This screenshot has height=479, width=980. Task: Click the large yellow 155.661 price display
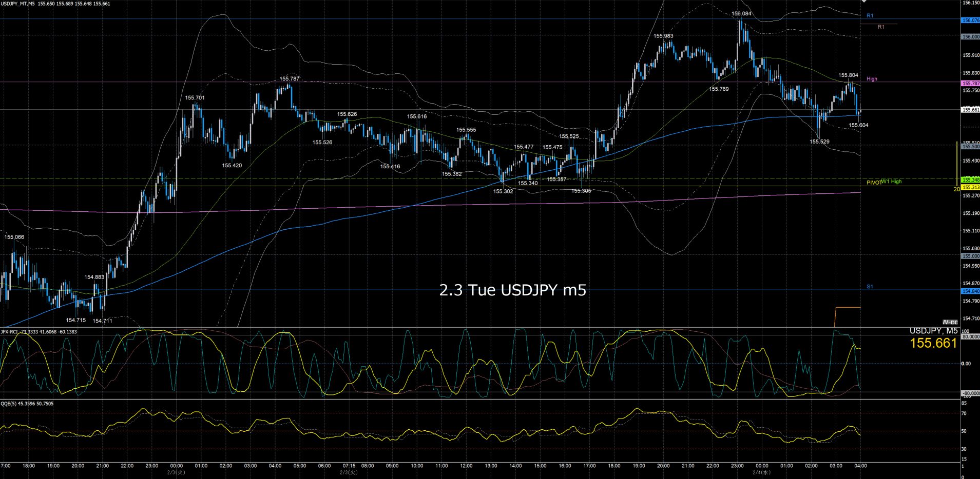point(933,344)
